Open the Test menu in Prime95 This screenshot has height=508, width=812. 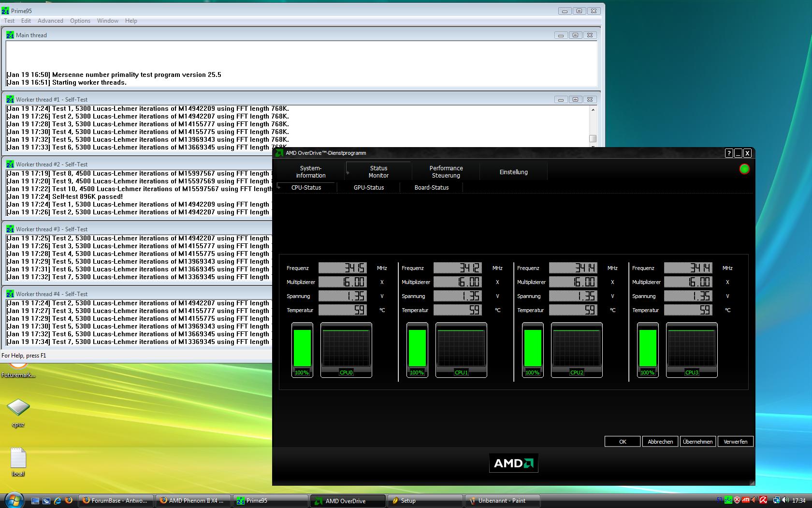9,21
